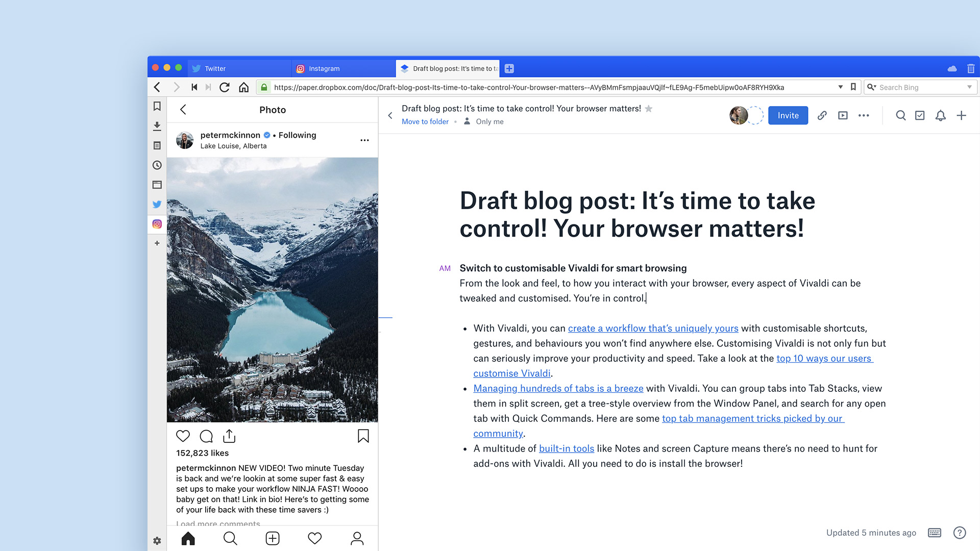Click the 'built-in tools' hyperlink in document
Screen dimensions: 980x551
pyautogui.click(x=566, y=448)
